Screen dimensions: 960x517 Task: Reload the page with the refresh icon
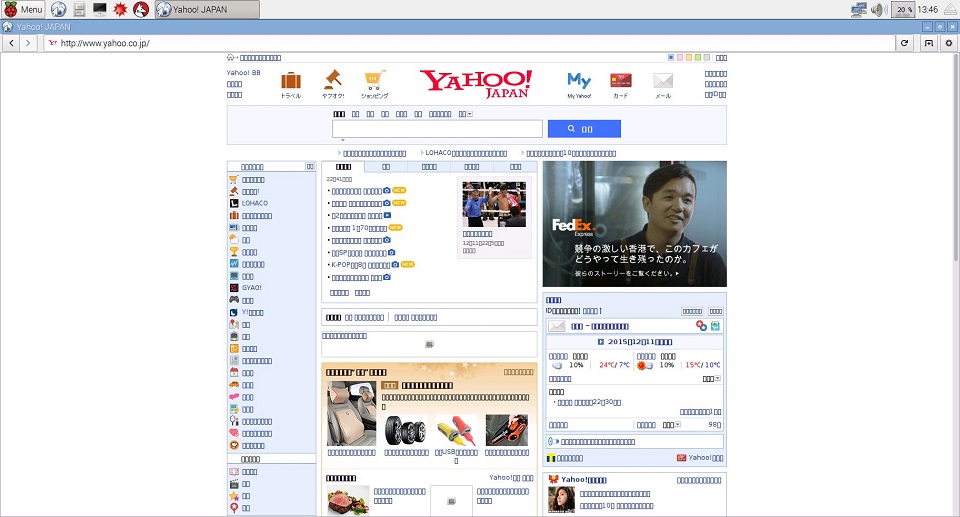coord(904,43)
